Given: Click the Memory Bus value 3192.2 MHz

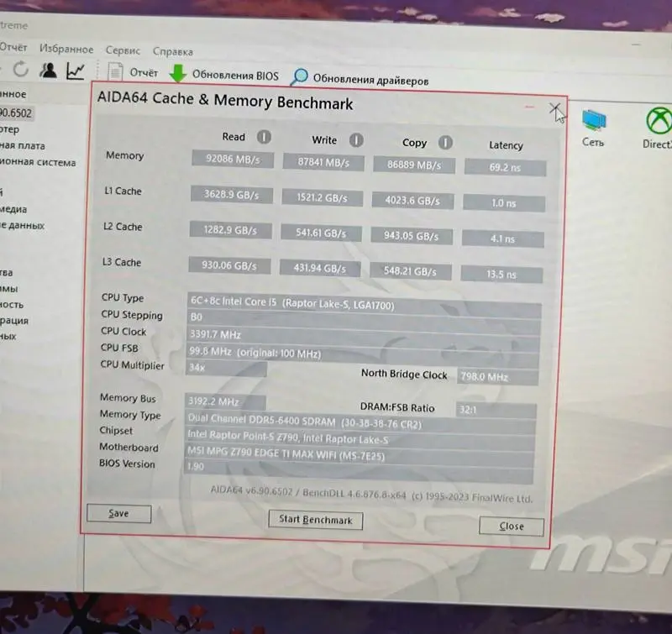Looking at the screenshot, I should point(225,402).
